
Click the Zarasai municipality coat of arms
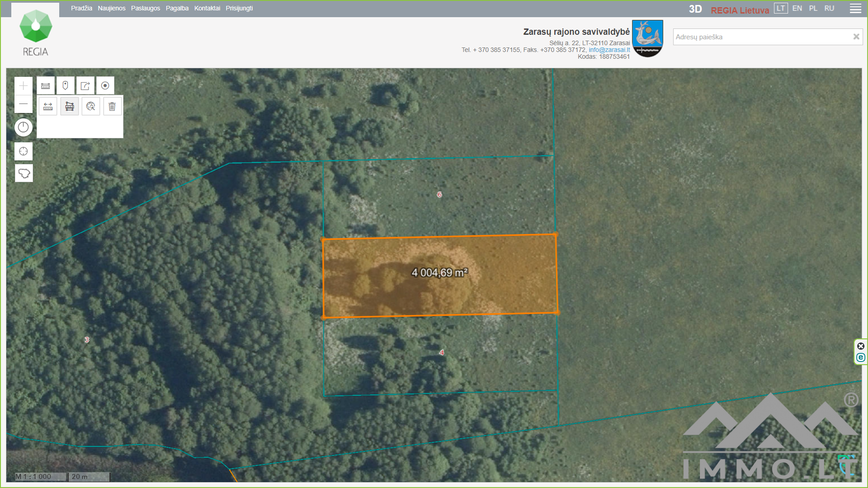[x=647, y=38]
